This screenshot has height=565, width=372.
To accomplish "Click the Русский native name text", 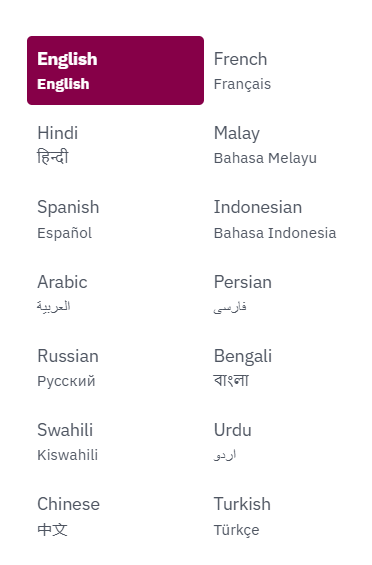I will (x=66, y=381).
